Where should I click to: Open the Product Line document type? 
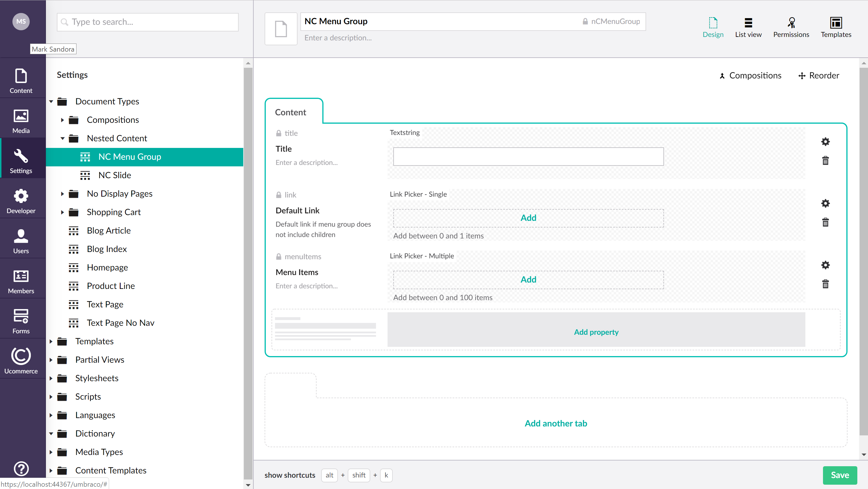coord(111,286)
